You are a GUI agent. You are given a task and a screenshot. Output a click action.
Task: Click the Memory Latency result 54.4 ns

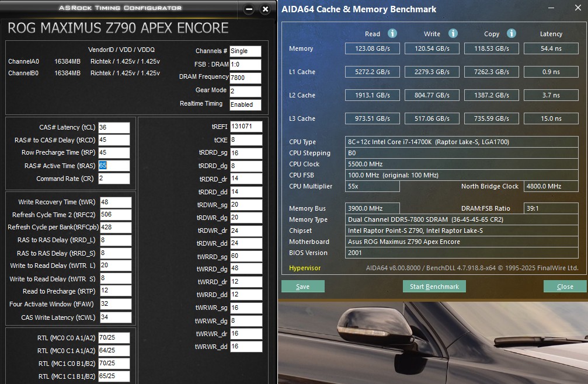point(551,48)
